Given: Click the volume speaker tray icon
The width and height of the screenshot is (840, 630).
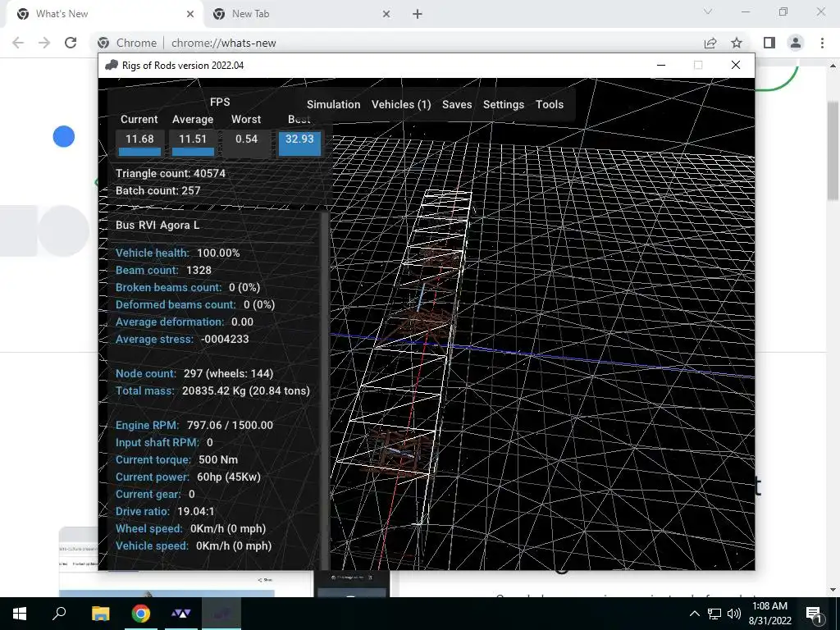Looking at the screenshot, I should coord(734,614).
